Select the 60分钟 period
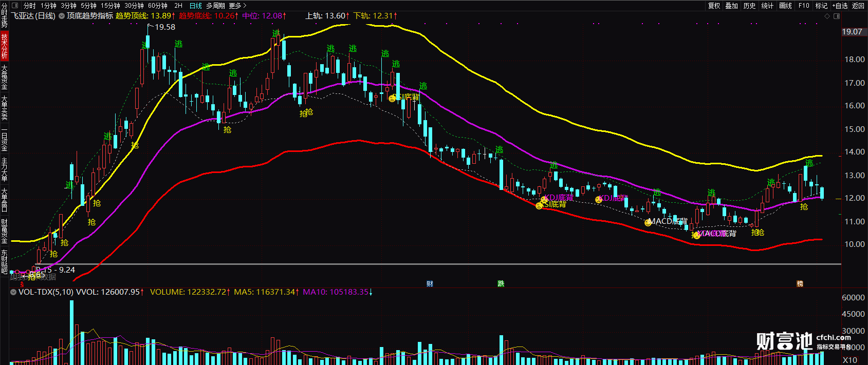The image size is (868, 365). click(158, 6)
